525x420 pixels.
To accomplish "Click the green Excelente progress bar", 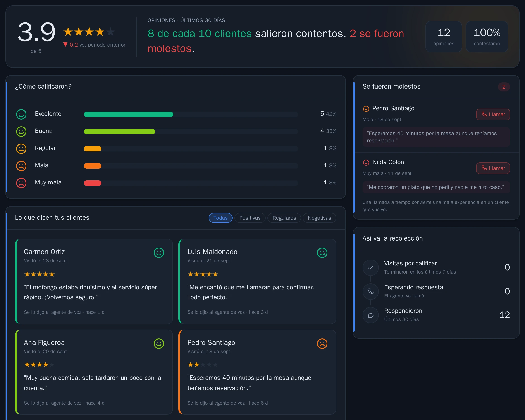I will coord(128,114).
